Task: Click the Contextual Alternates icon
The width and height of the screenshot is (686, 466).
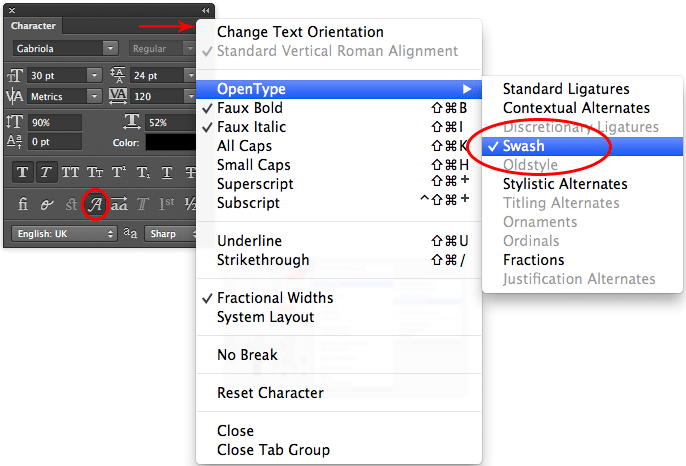Action: pos(46,204)
